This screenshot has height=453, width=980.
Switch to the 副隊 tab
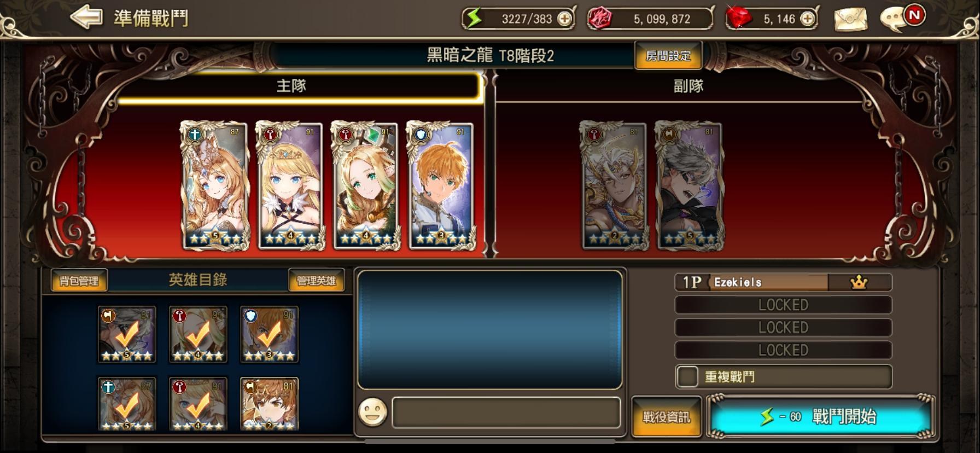(688, 86)
